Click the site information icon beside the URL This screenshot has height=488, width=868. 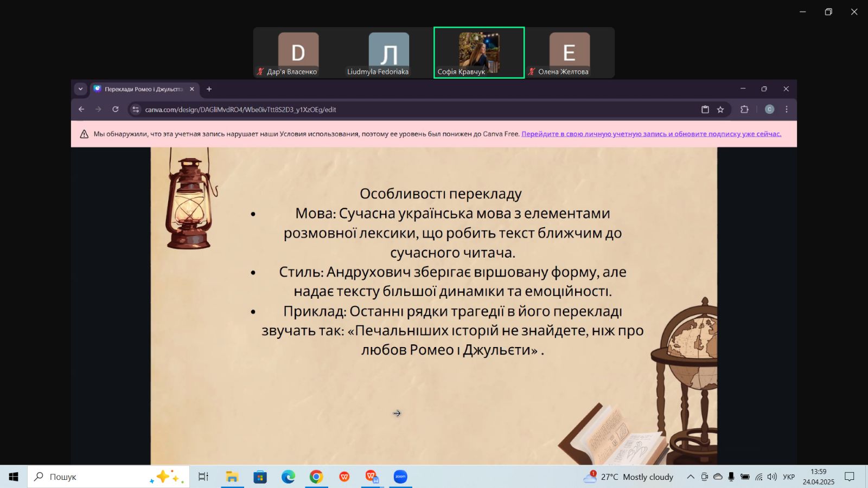click(136, 110)
